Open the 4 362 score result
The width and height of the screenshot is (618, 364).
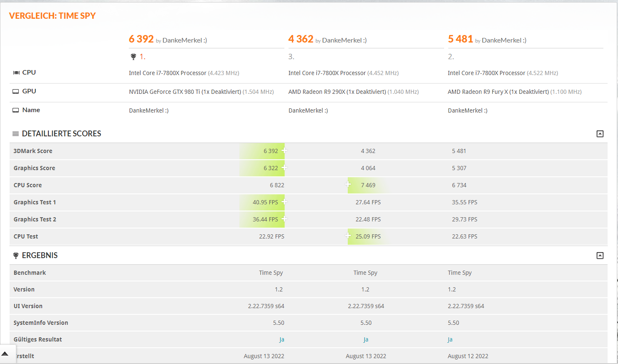tap(301, 39)
